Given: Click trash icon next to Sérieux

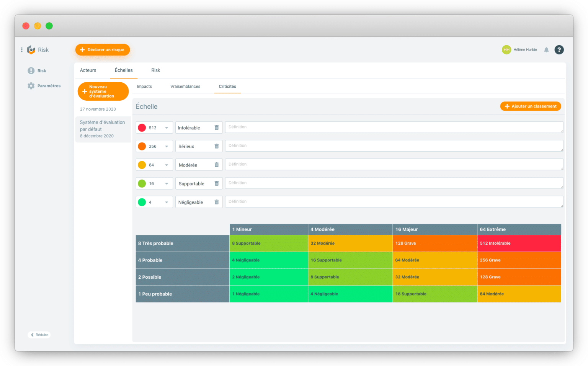Looking at the screenshot, I should point(216,146).
